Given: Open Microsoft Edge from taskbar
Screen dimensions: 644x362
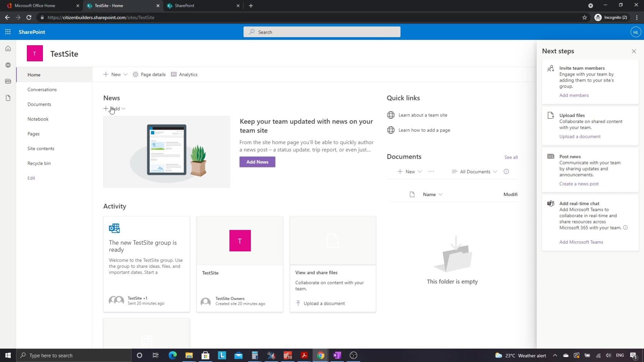Looking at the screenshot, I should 172,355.
